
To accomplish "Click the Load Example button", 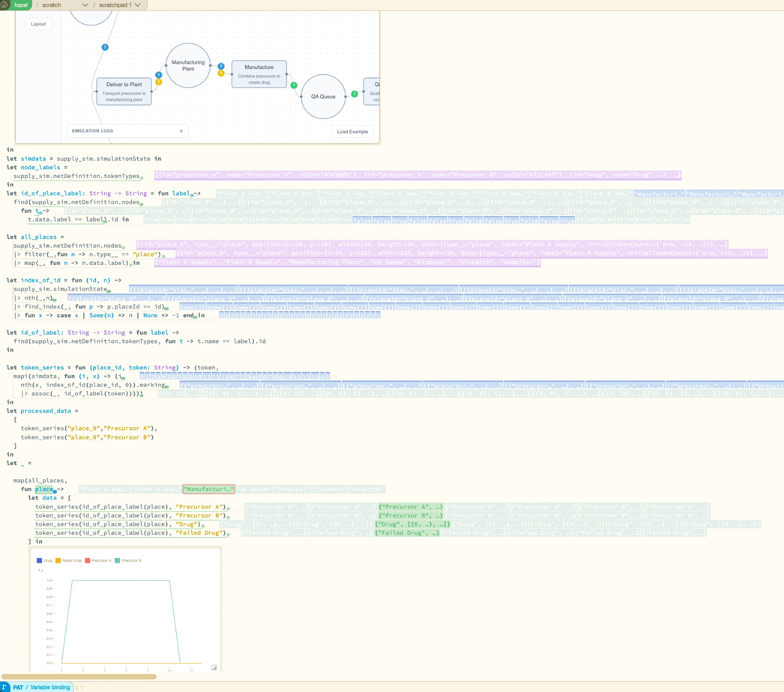I will (x=352, y=132).
